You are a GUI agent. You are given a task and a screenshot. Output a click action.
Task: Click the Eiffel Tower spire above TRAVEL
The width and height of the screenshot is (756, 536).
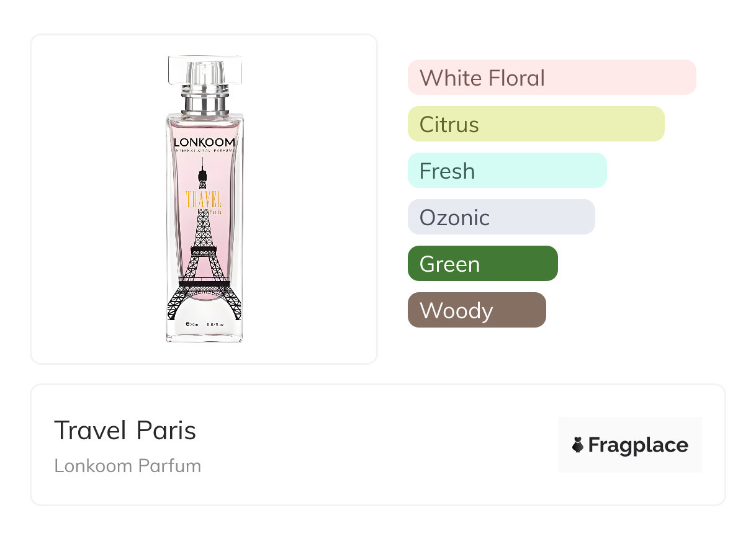point(202,174)
